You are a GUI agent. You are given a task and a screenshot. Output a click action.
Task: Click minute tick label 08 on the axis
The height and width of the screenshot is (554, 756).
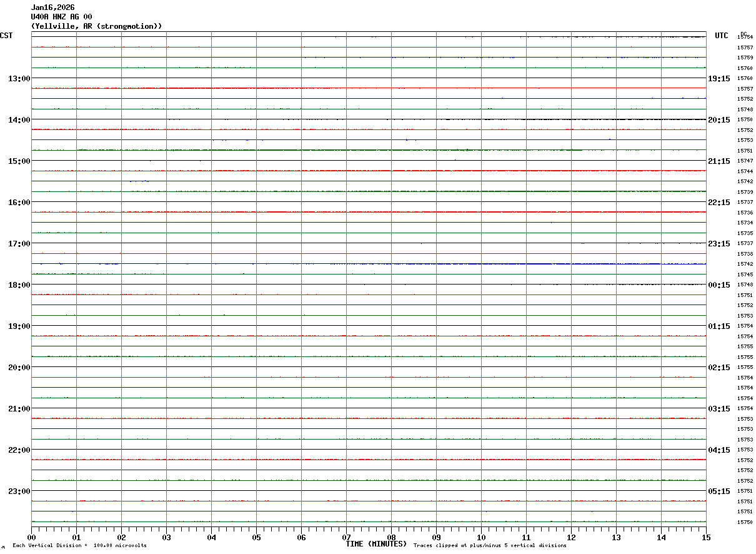coord(391,537)
